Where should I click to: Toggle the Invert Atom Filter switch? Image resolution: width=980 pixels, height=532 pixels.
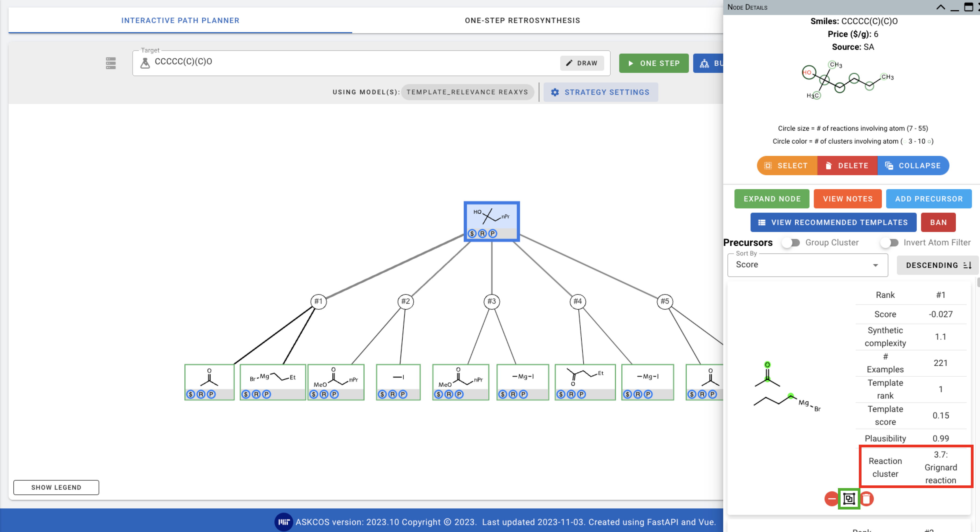click(889, 243)
